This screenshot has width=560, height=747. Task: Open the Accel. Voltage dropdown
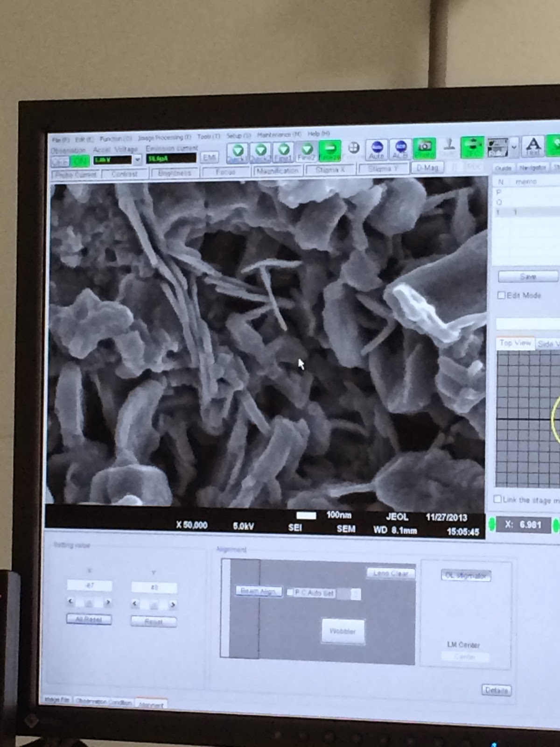pyautogui.click(x=137, y=160)
